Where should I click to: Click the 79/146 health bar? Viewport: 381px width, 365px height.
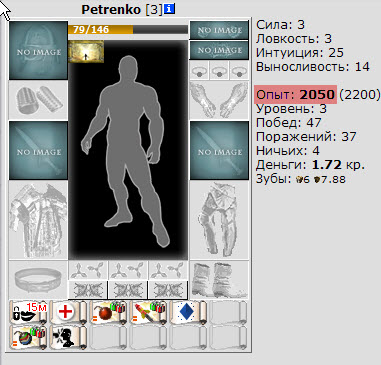[128, 29]
